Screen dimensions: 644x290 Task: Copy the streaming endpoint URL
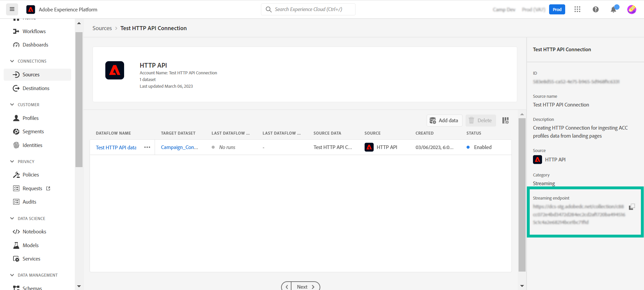click(x=632, y=207)
